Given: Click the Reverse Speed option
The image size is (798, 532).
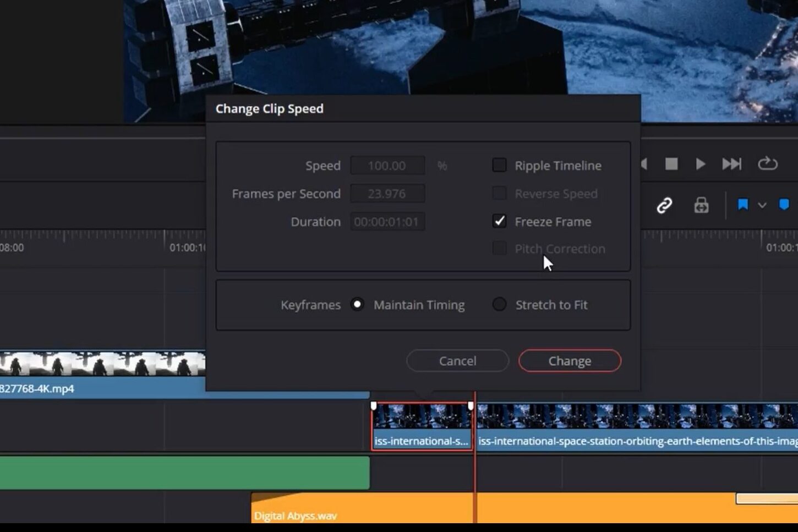Looking at the screenshot, I should (x=499, y=193).
